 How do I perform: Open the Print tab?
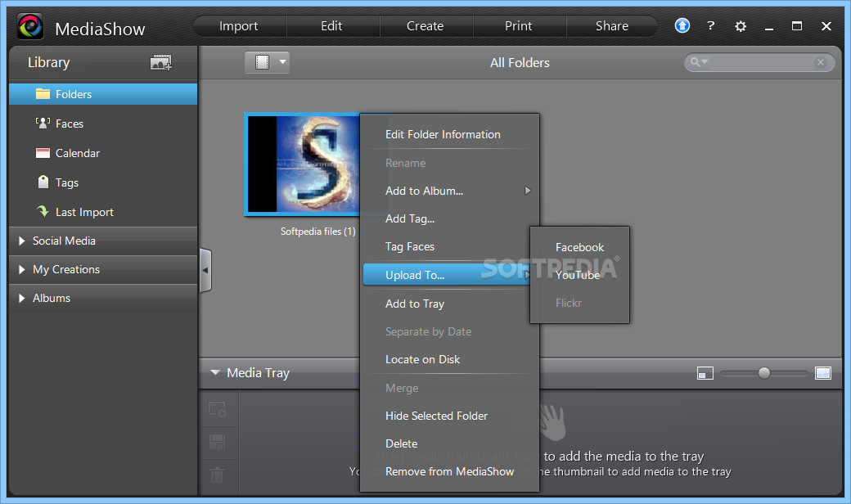coord(518,26)
